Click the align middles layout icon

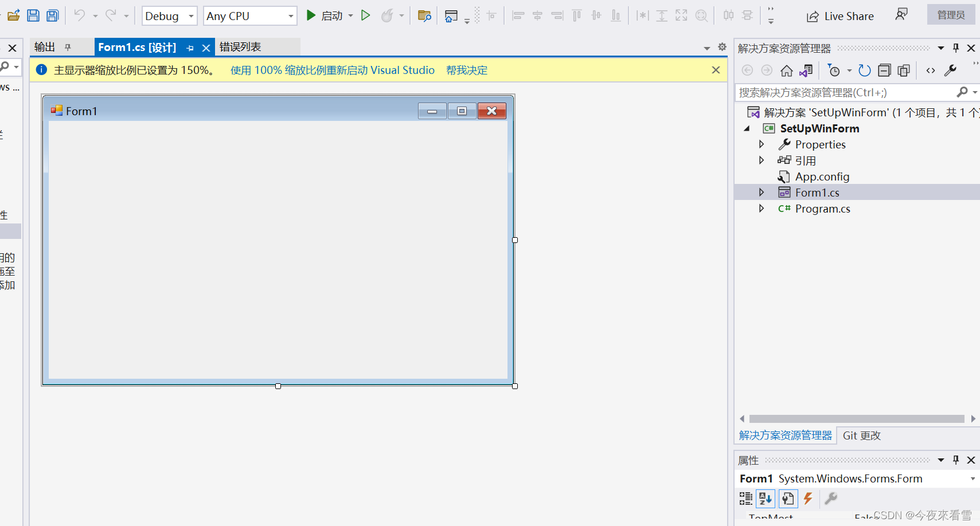click(596, 15)
